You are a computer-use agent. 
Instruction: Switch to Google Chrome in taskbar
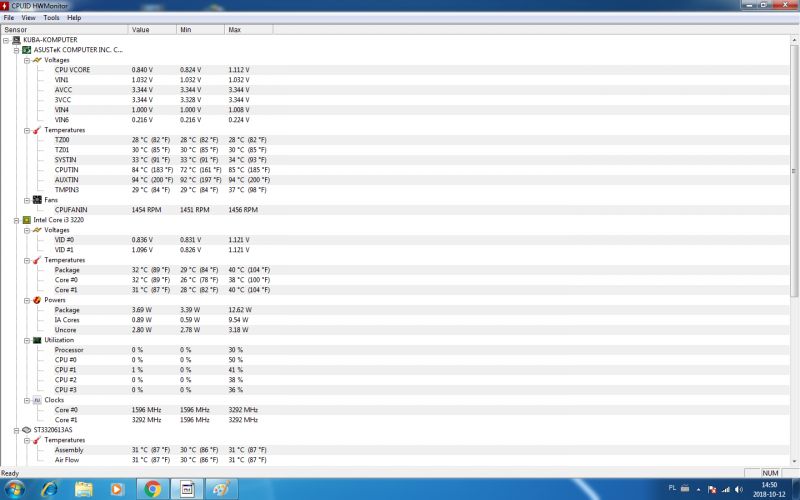(x=152, y=489)
